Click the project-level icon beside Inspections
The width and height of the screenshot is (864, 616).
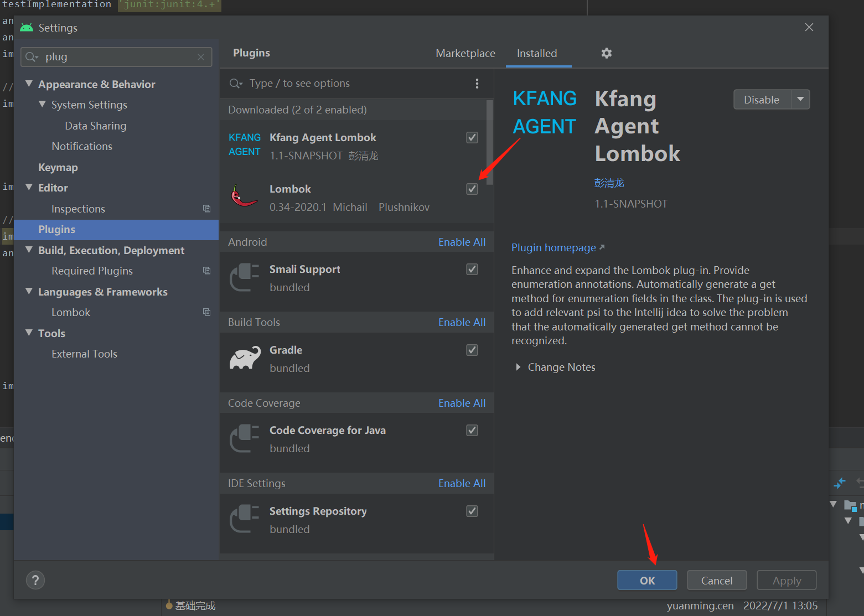click(x=206, y=209)
